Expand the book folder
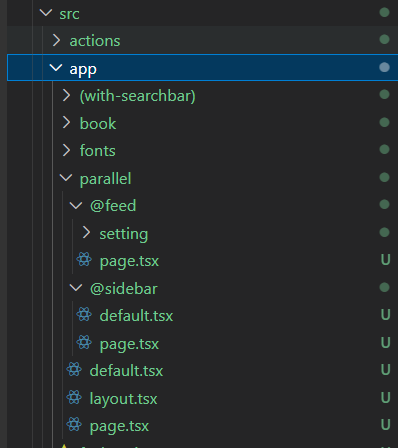The width and height of the screenshot is (398, 448). point(66,123)
